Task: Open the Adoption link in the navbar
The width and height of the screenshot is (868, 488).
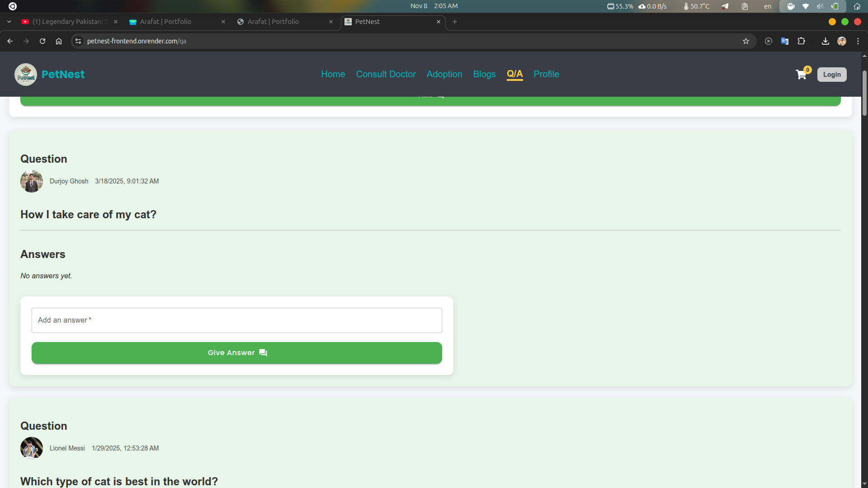Action: click(x=444, y=74)
